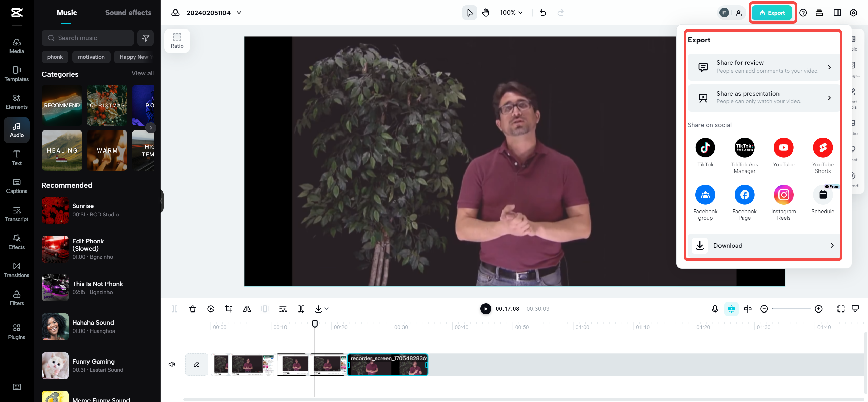This screenshot has height=402, width=868.
Task: Select the Sunrise music thumbnail
Action: pyautogui.click(x=55, y=210)
